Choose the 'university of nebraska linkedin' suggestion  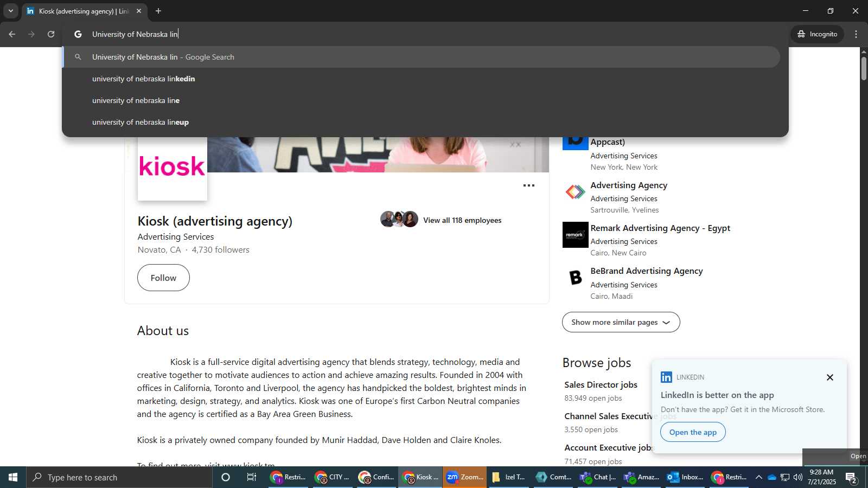422,79
